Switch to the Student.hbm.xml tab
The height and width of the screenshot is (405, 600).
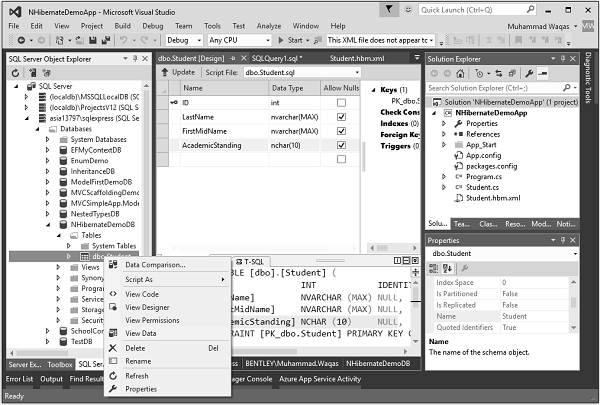357,58
